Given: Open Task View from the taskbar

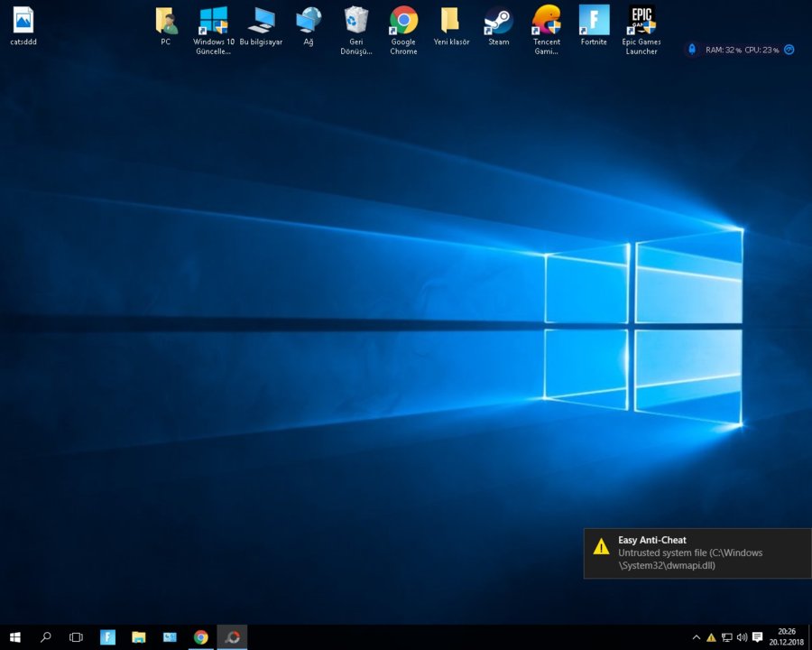Looking at the screenshot, I should coord(76,637).
